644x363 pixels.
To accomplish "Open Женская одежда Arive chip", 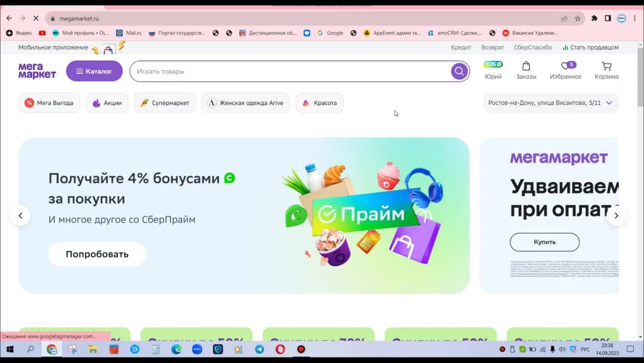I will [246, 103].
